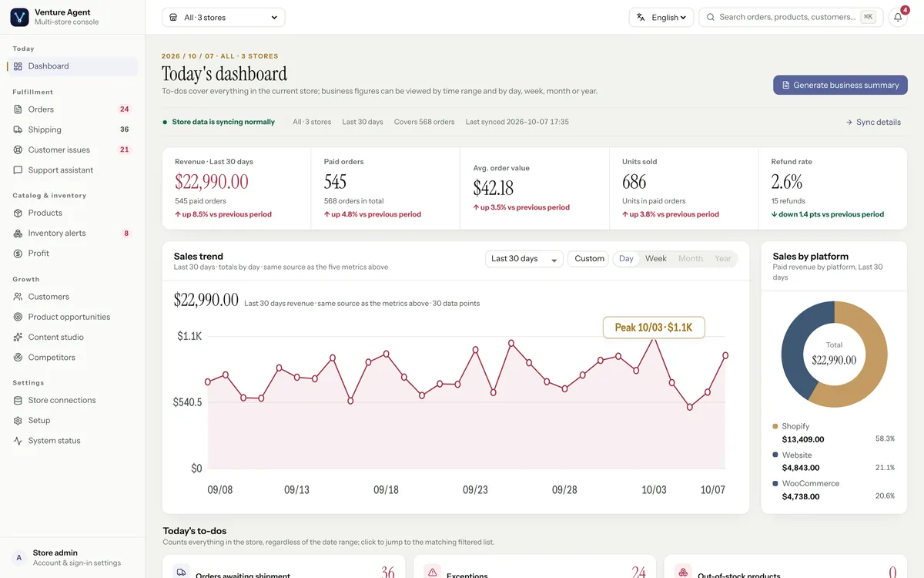
Task: Open Customer issues in the sidebar
Action: pos(72,150)
